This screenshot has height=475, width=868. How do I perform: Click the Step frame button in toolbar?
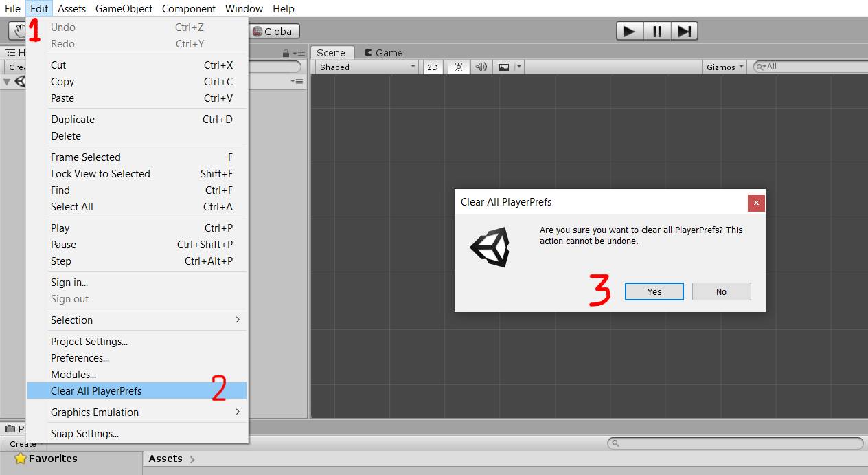pyautogui.click(x=684, y=31)
